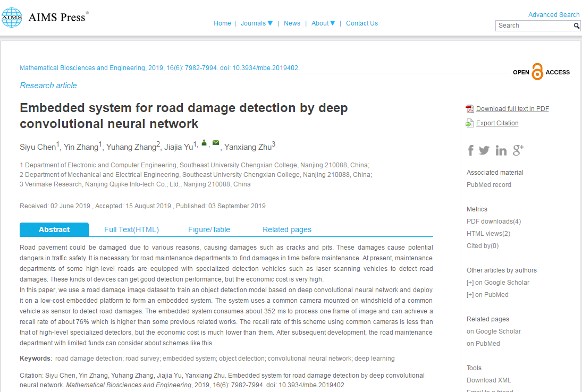Expand authors list on Google Scholar
582x392 pixels.
coord(470,283)
